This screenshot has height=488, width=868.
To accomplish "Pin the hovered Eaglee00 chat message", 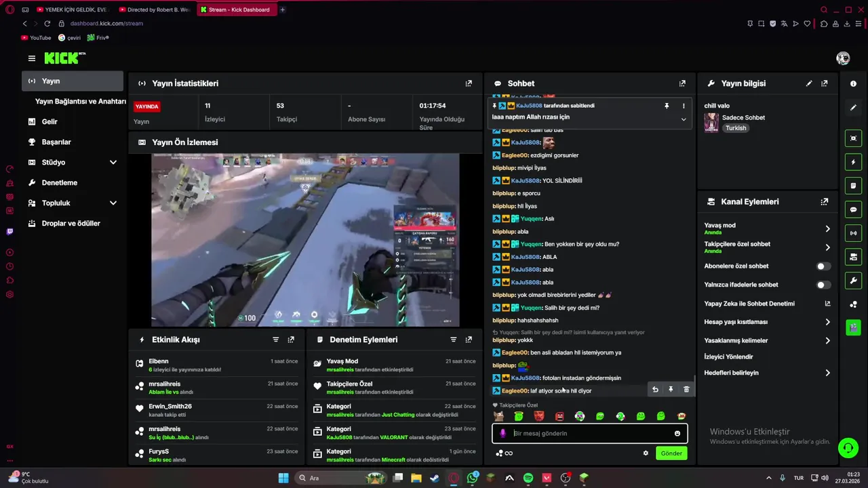I will (671, 390).
